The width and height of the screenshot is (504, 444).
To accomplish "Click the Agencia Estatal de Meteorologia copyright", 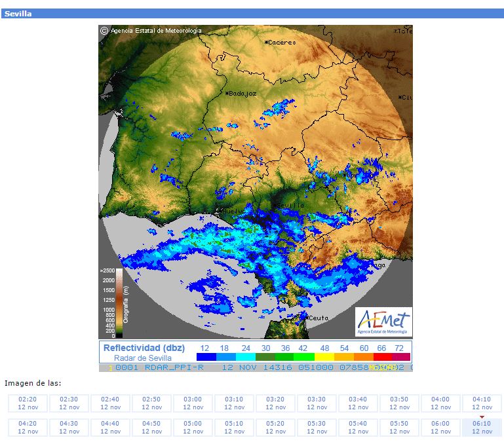I will pos(151,31).
